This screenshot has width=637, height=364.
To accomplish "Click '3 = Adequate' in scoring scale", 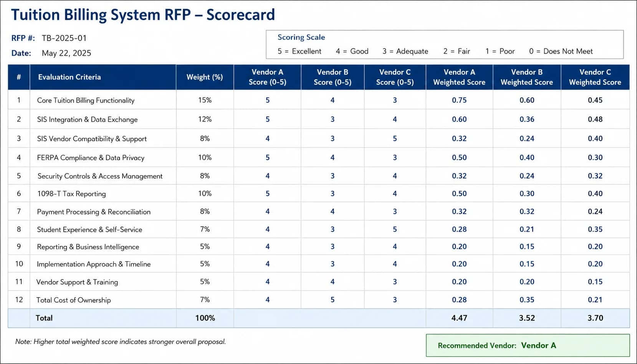I will pyautogui.click(x=405, y=51).
